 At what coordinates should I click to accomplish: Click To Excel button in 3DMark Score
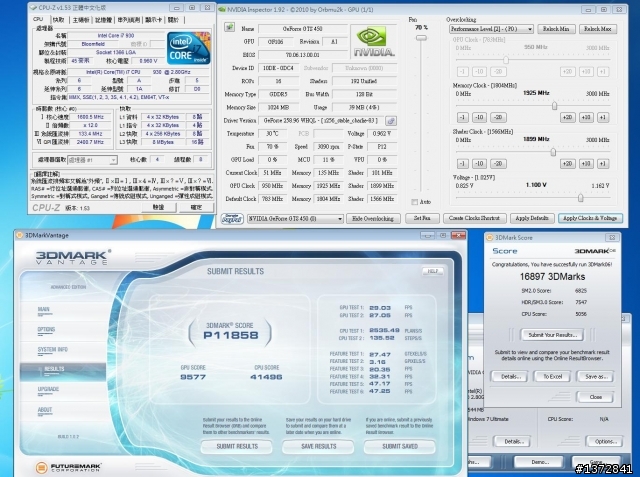(552, 377)
